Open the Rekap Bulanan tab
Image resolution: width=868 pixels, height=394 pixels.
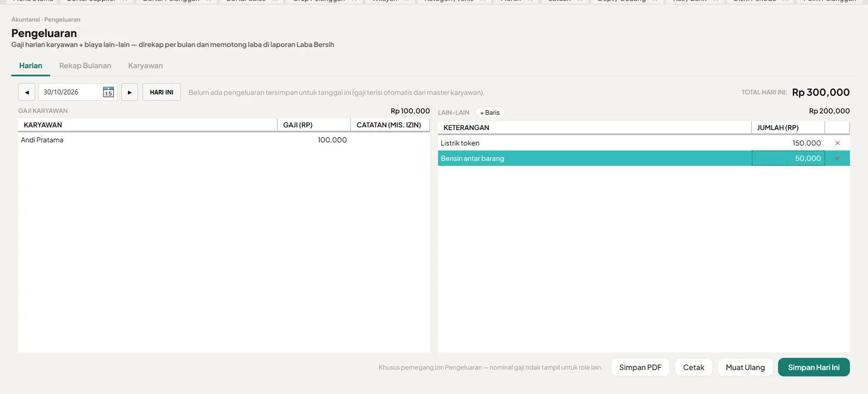tap(85, 66)
